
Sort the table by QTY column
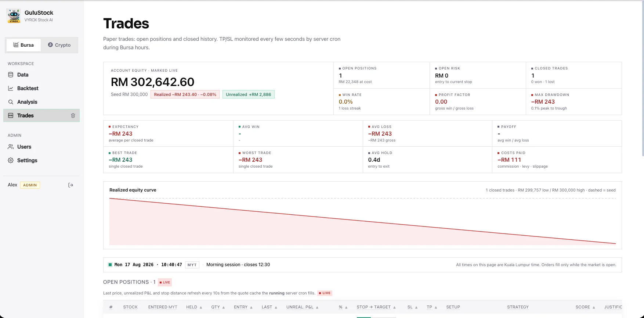click(x=218, y=307)
